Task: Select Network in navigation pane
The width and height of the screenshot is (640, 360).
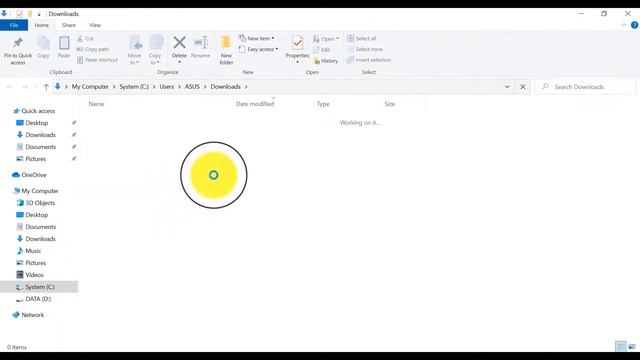Action: pyautogui.click(x=33, y=315)
